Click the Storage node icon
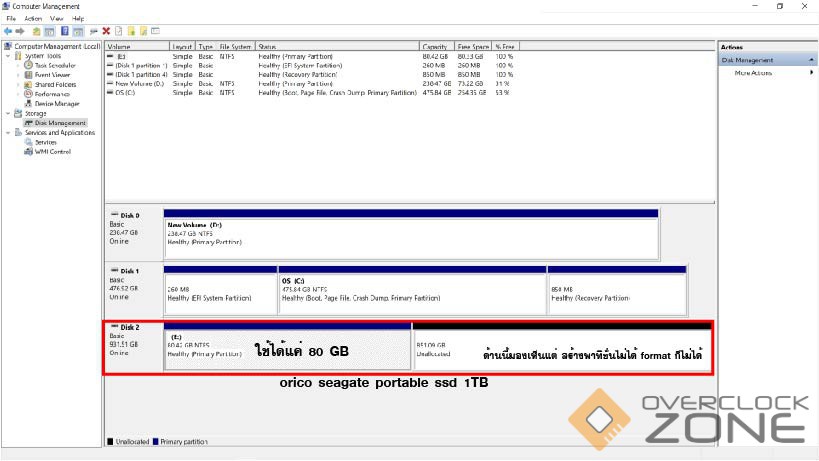The height and width of the screenshot is (461, 819). pyautogui.click(x=18, y=113)
